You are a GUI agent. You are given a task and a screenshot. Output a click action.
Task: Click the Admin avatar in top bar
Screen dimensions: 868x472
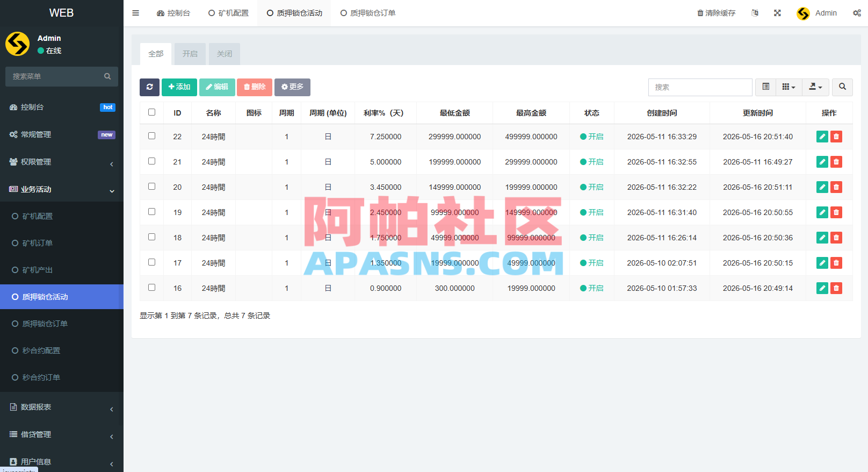803,13
